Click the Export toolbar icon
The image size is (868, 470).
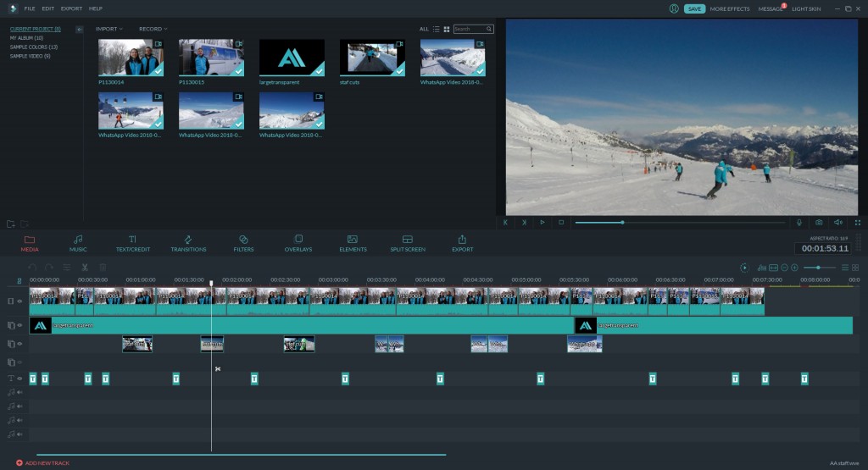click(x=462, y=240)
